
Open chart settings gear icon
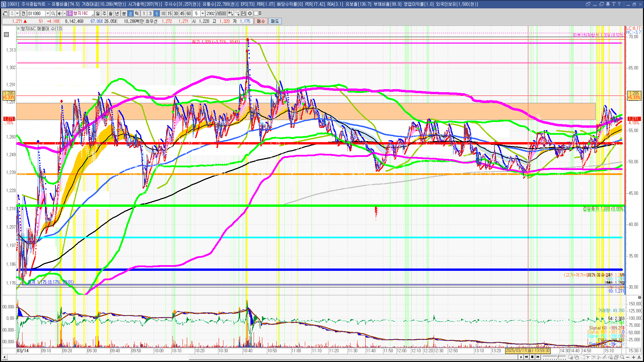coord(250,13)
